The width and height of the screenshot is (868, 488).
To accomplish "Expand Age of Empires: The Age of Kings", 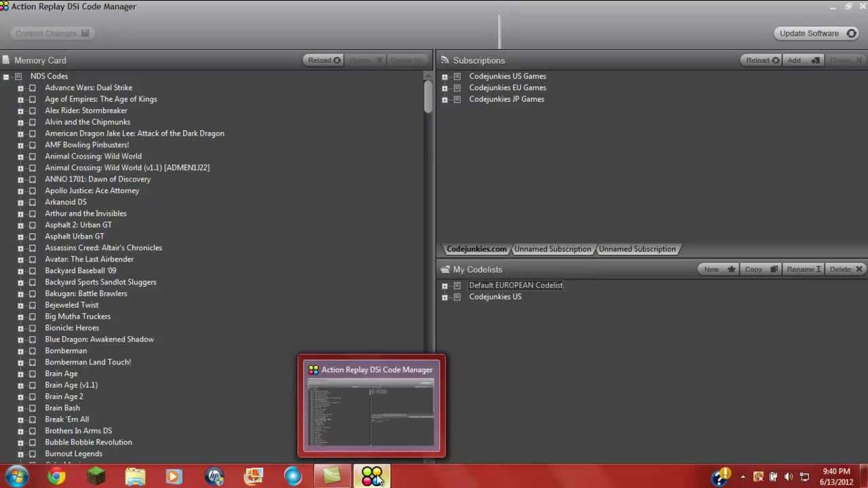I will [20, 100].
